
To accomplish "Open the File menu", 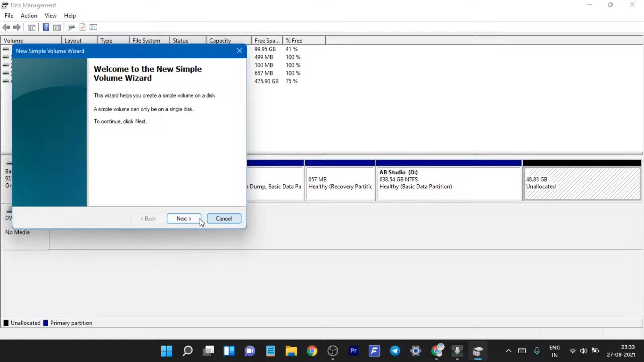I will tap(9, 15).
